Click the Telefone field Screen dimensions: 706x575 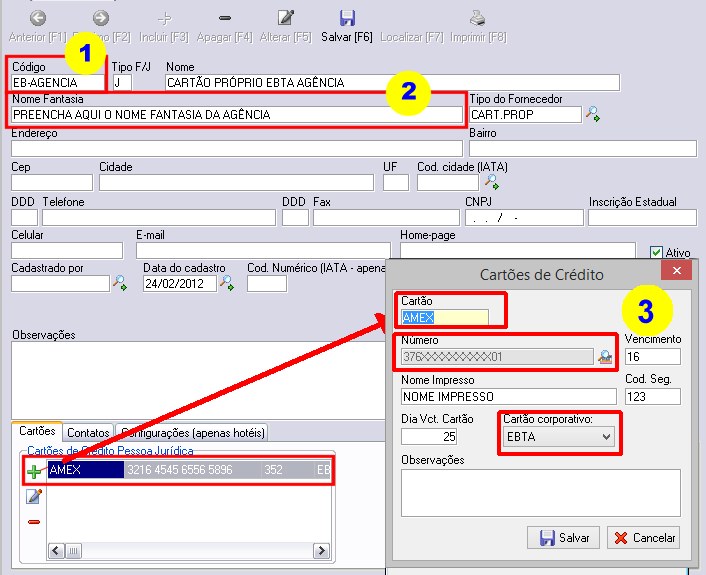click(159, 217)
